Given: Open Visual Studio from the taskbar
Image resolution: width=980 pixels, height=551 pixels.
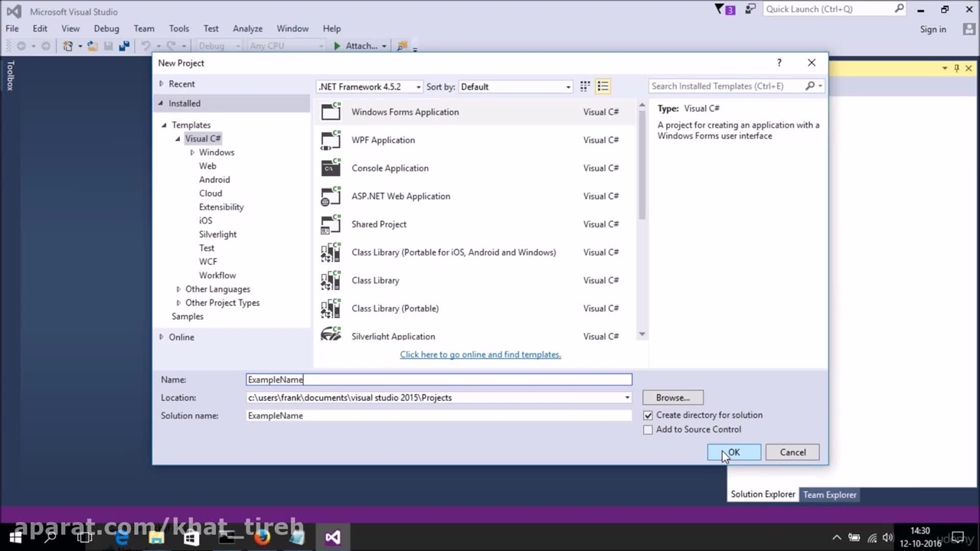Looking at the screenshot, I should tap(332, 537).
